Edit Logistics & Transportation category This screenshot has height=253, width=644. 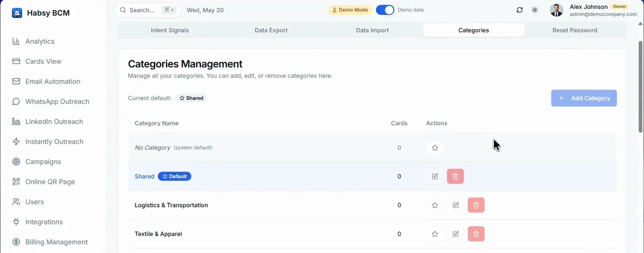point(456,205)
